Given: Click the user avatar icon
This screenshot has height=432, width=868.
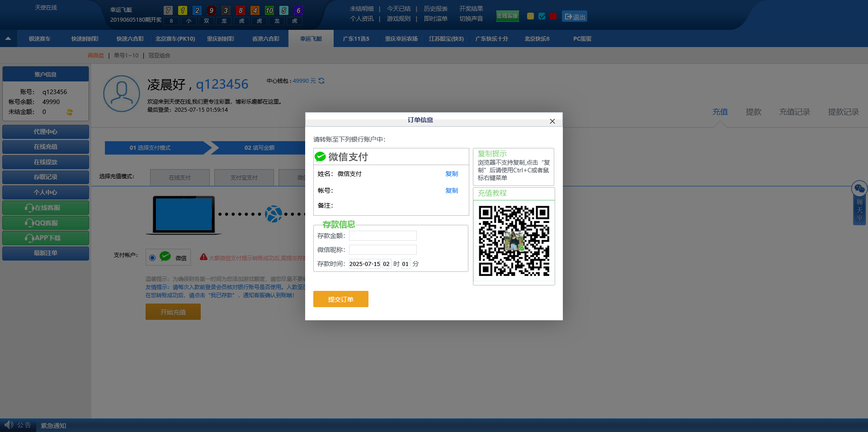Looking at the screenshot, I should pos(122,94).
